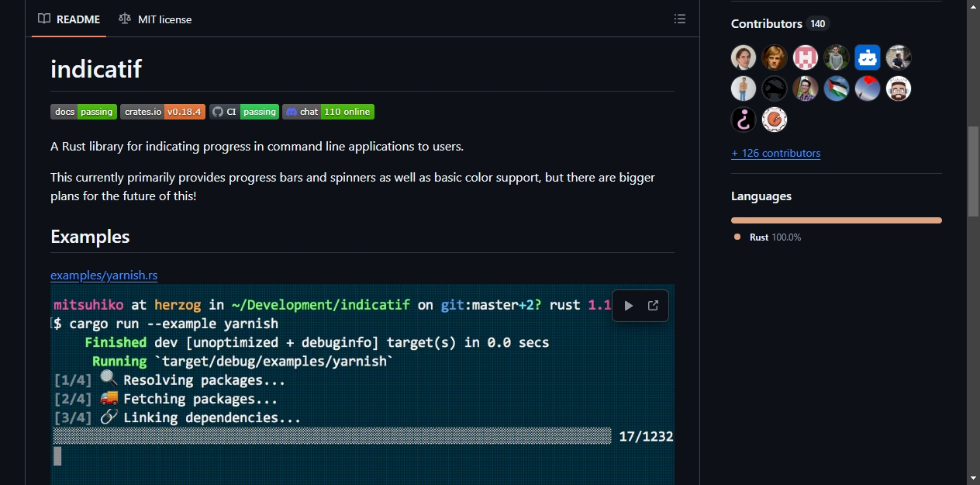Click the CI passing badge
The height and width of the screenshot is (485, 980).
(244, 112)
